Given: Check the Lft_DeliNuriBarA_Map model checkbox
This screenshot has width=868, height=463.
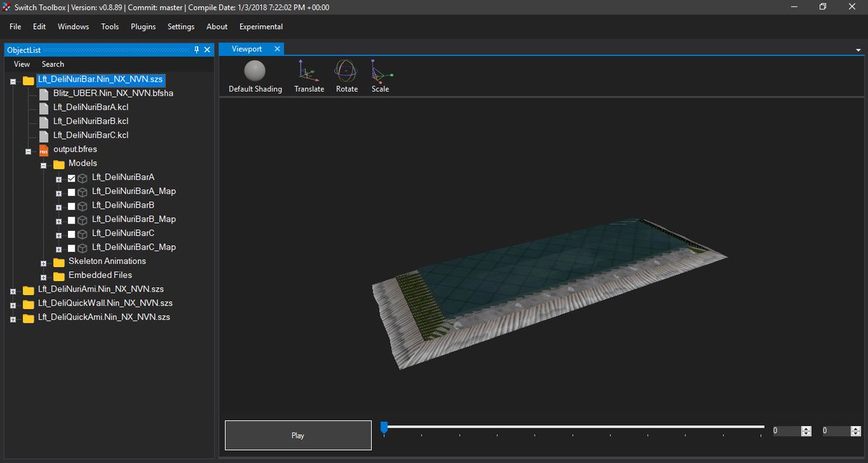Looking at the screenshot, I should (71, 192).
